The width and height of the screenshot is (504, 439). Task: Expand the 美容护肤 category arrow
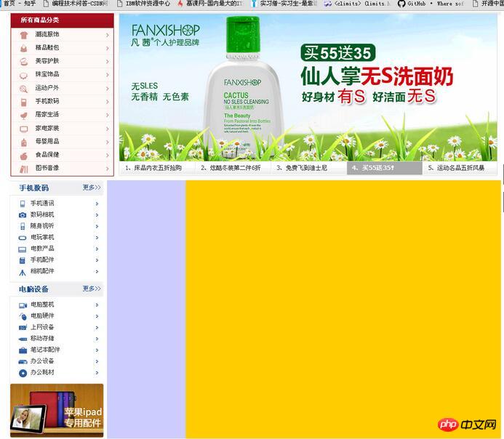pos(108,62)
